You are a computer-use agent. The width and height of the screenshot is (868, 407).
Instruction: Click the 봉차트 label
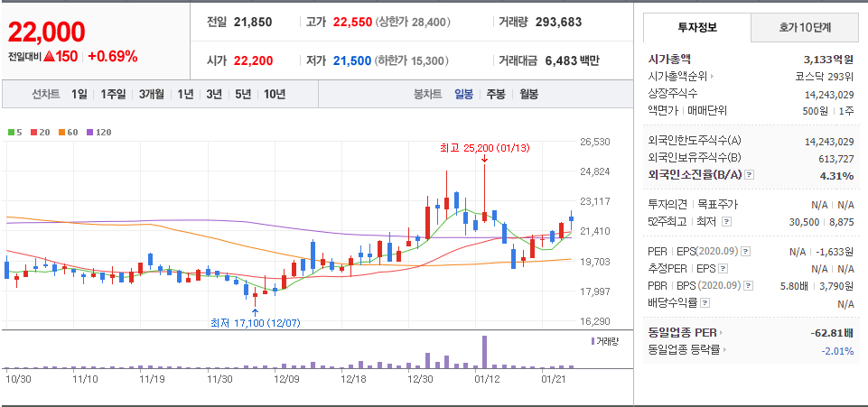(427, 94)
